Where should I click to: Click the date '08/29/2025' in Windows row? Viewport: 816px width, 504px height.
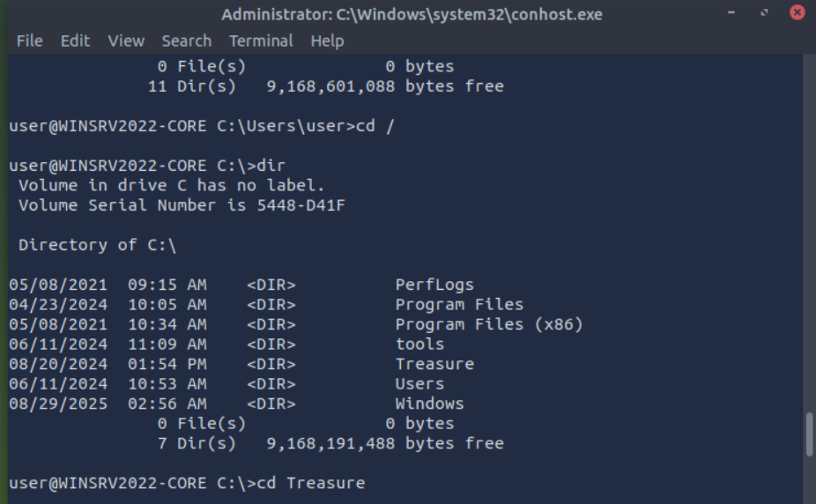click(x=58, y=404)
